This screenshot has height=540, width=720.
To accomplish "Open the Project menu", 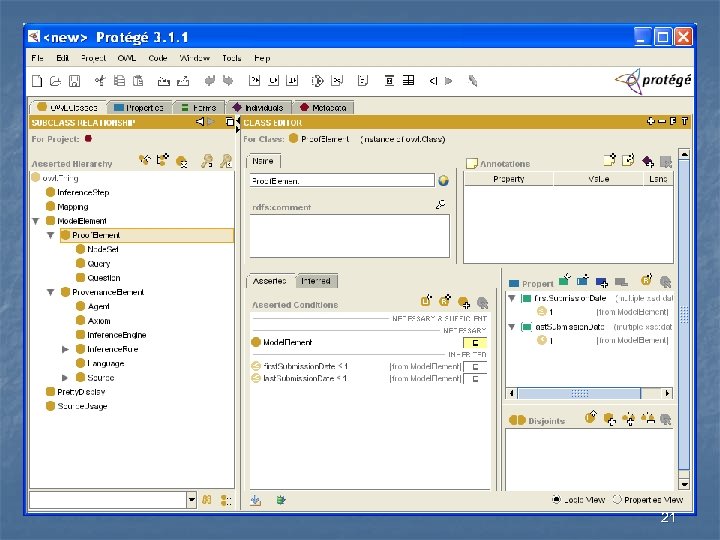I will [93, 58].
